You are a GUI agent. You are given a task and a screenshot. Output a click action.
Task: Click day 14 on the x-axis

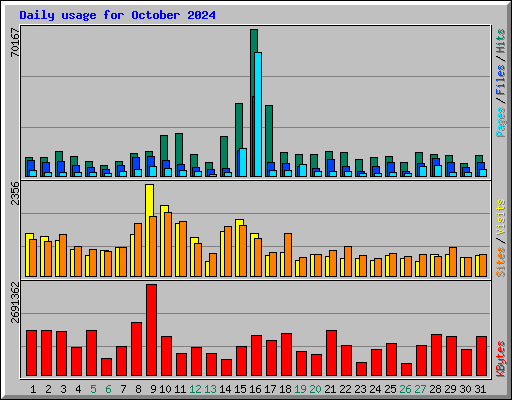coord(225,389)
